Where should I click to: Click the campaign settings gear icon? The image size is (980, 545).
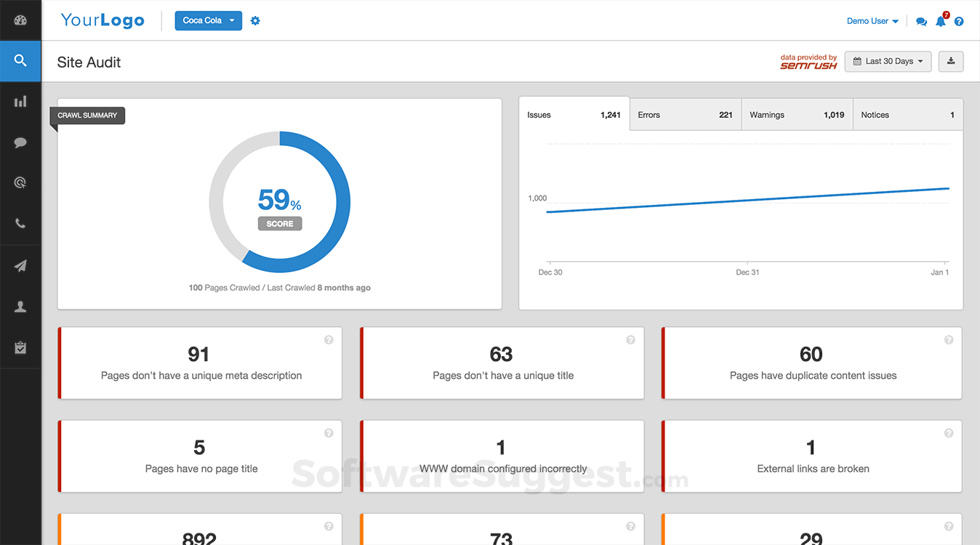point(255,21)
